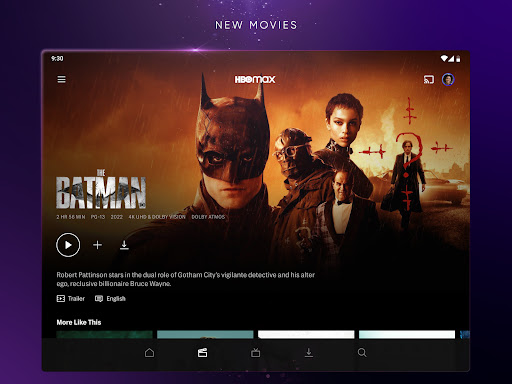Screen dimensions: 512x384
Task: Tap the Chromecast cast icon
Action: click(429, 79)
